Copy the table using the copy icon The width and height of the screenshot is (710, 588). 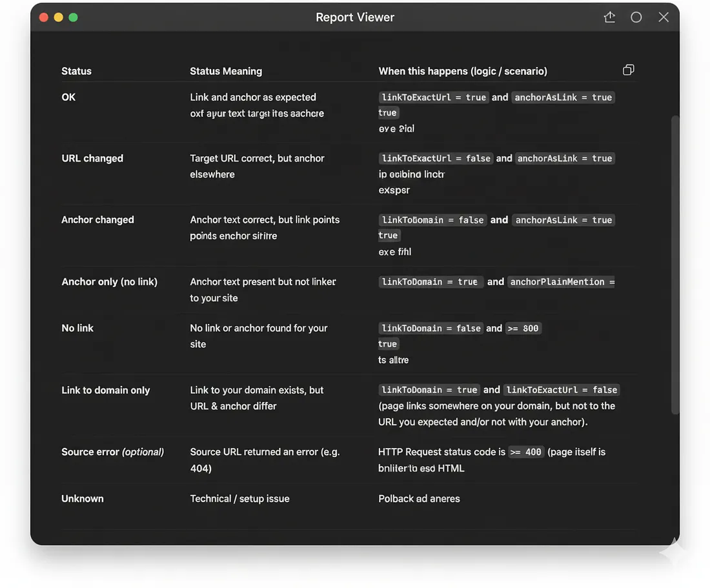pyautogui.click(x=628, y=70)
